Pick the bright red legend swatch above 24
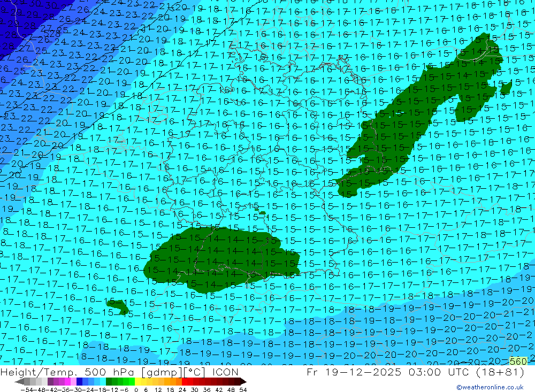The height and width of the screenshot is (392, 535). pyautogui.click(x=185, y=382)
